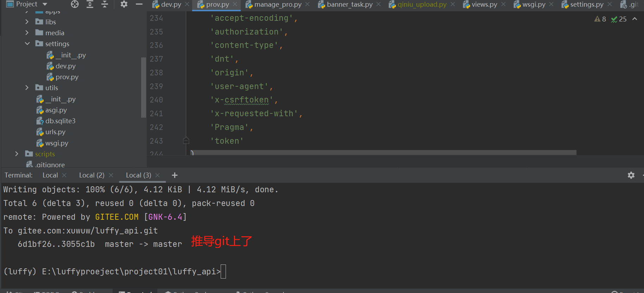The width and height of the screenshot is (644, 293).
Task: Click the 'authorization' string on line 235
Action: pyautogui.click(x=246, y=32)
